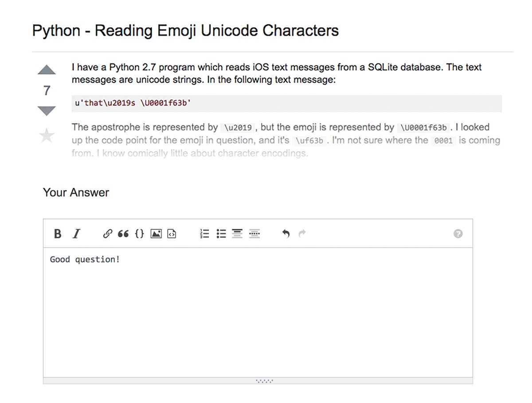532x403 pixels.
Task: Apply heading formatting
Action: click(238, 234)
